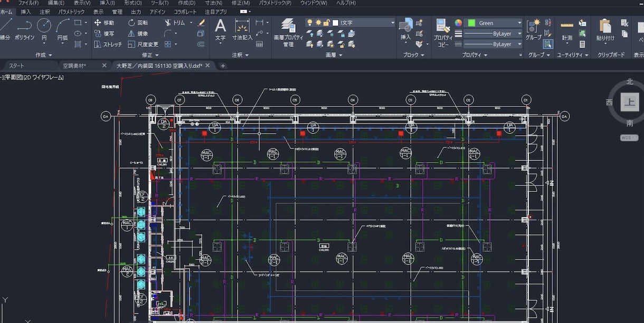Select the 移動 (Move) tool
Image resolution: width=644 pixels, height=323 pixels.
click(105, 23)
